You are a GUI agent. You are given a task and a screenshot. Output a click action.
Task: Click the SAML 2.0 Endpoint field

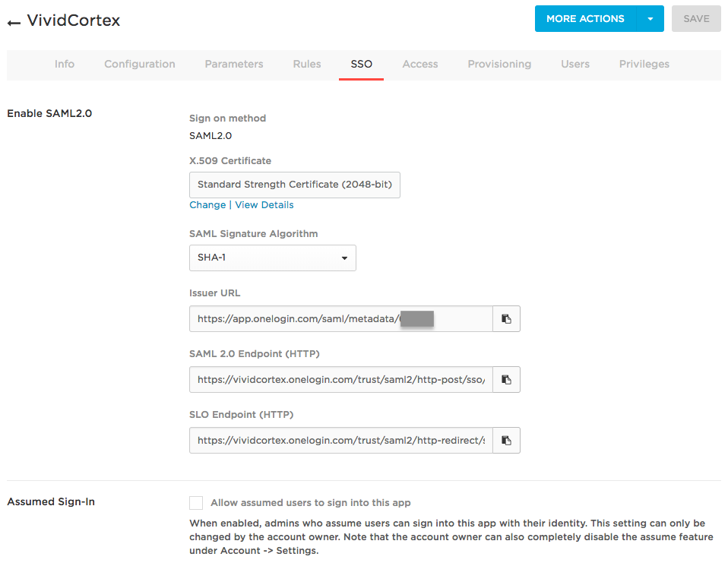point(340,380)
